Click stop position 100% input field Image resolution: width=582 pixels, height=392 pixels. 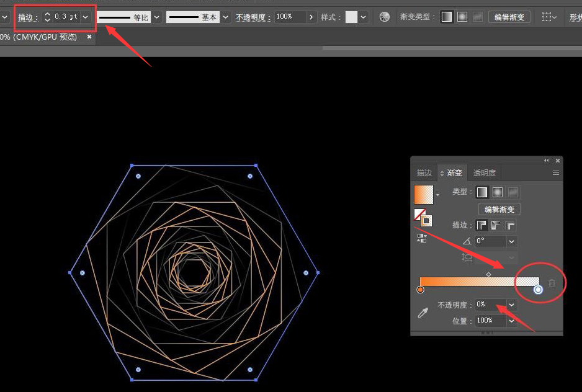tap(491, 321)
